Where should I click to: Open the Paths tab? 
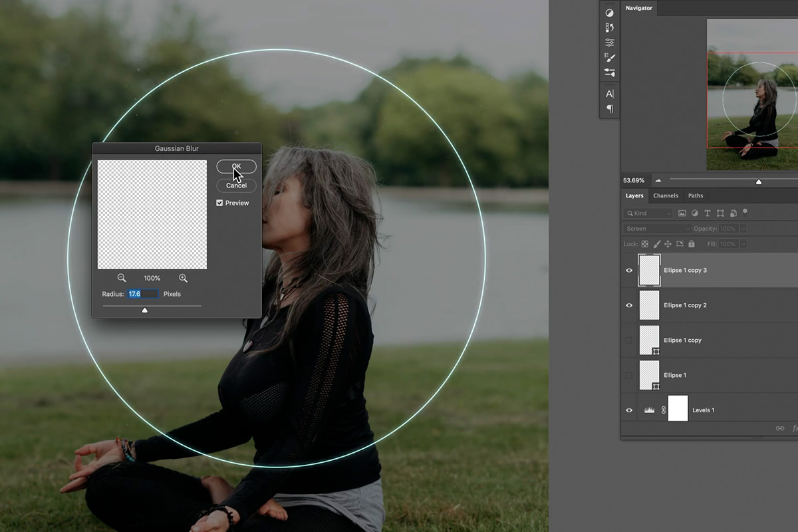(696, 196)
